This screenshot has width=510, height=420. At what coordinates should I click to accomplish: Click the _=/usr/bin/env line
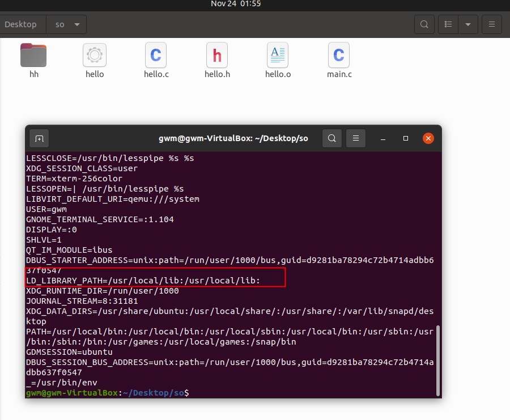61,383
